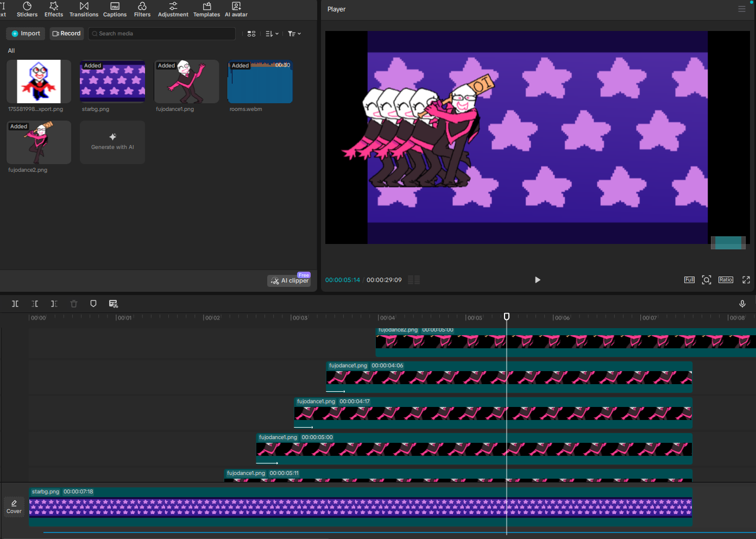The image size is (756, 539).
Task: Select the fujodance2.png media thumbnail
Action: click(39, 142)
